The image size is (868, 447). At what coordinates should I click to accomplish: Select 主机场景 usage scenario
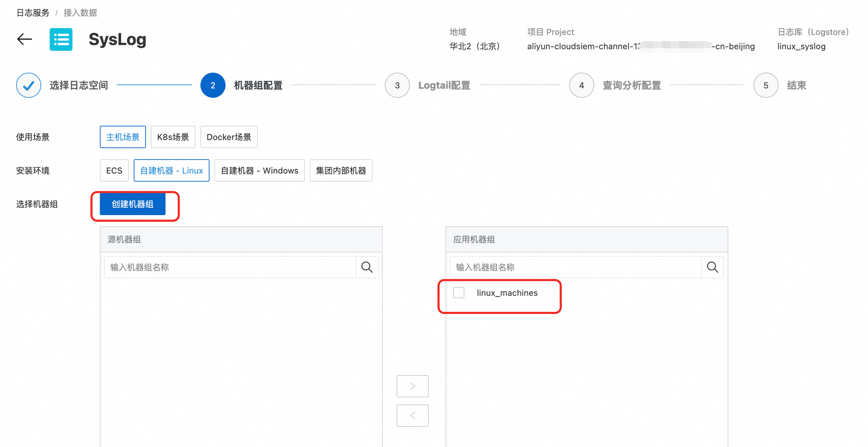(x=123, y=137)
